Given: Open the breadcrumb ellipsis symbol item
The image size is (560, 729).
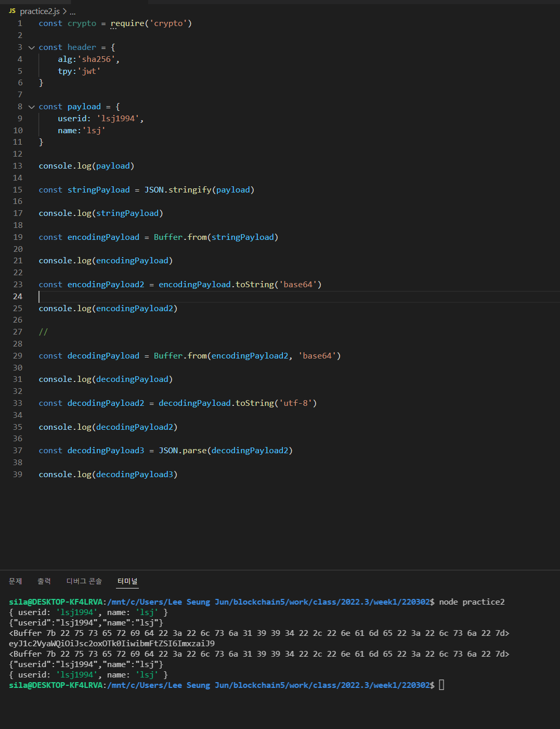Looking at the screenshot, I should [73, 11].
